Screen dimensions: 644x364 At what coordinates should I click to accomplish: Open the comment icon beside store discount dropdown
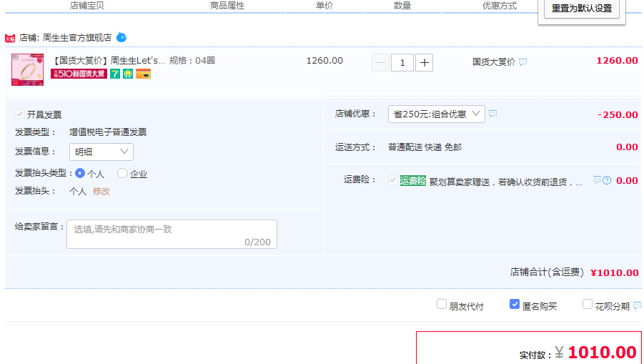(493, 114)
